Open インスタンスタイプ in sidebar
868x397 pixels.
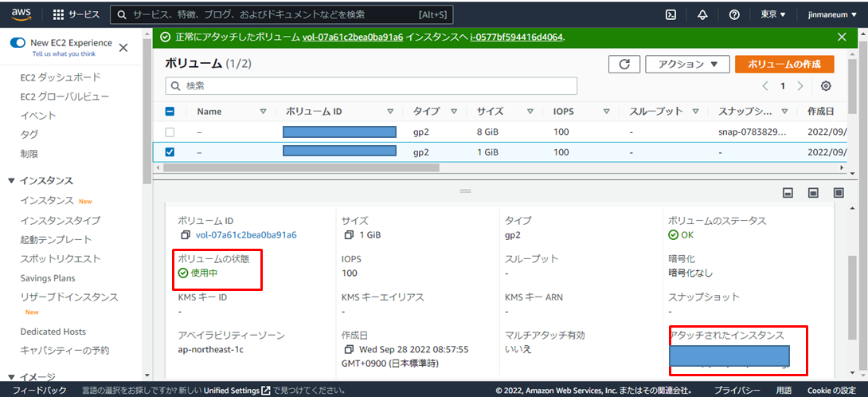(61, 221)
